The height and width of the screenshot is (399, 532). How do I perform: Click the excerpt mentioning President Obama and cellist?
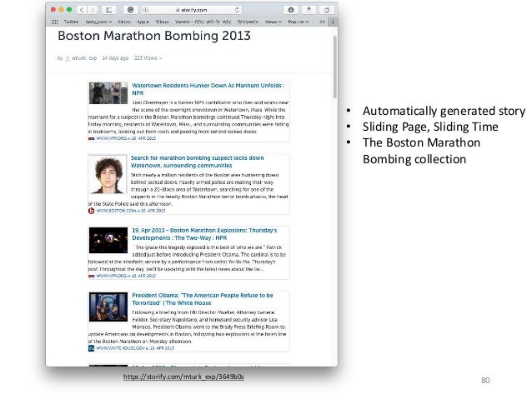(x=188, y=258)
